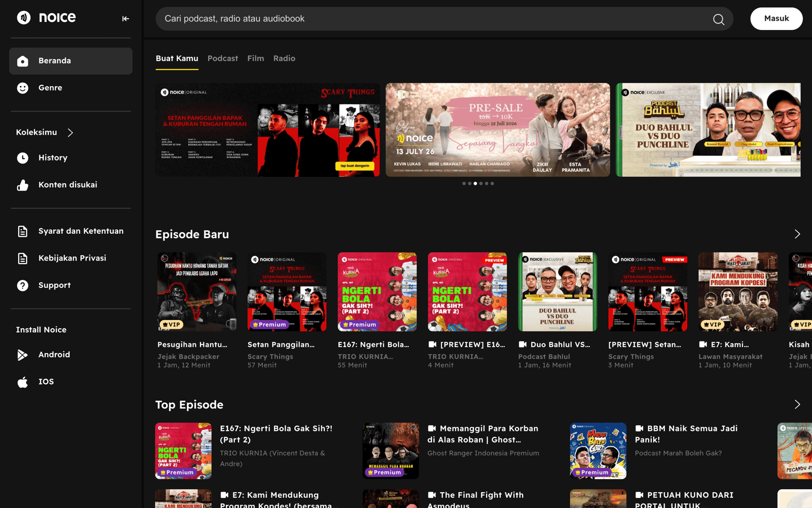Screen dimensions: 812x508
Task: Open Pesugihan Hantu episode thumbnail
Action: [x=197, y=292]
